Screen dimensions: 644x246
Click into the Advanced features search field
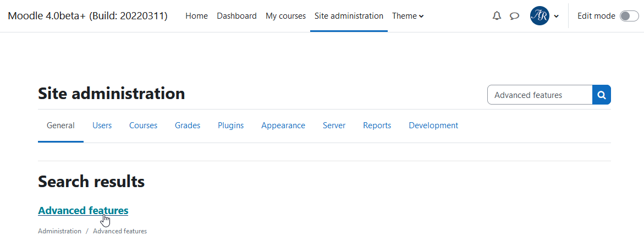click(540, 95)
